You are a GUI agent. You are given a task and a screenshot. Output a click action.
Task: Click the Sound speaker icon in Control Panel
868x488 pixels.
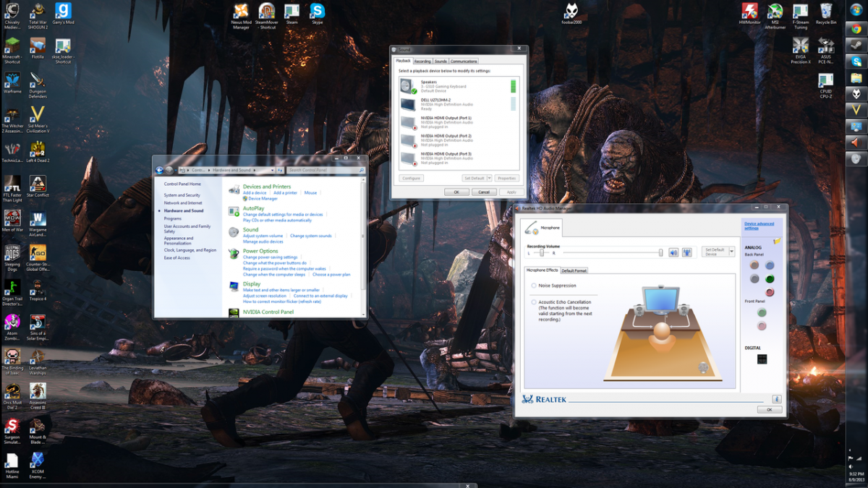[234, 232]
